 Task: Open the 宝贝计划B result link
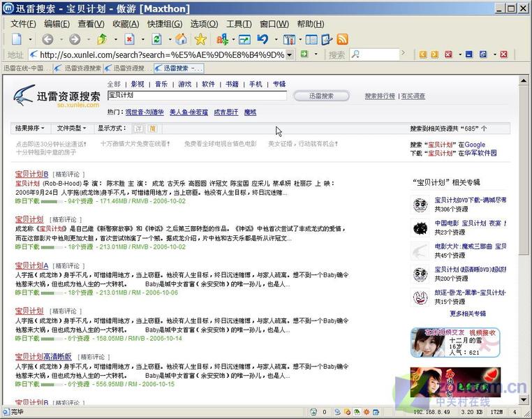[x=31, y=174]
